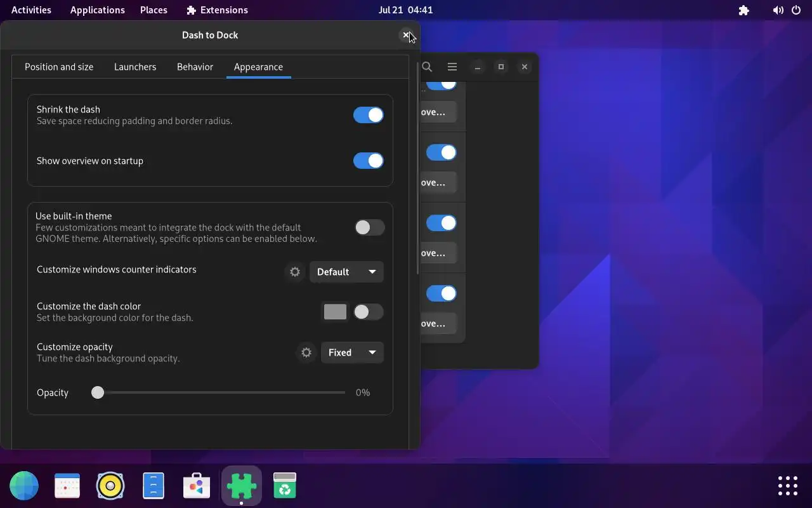Open the Trash icon in the dock
Viewport: 812px width, 508px height.
click(x=285, y=486)
